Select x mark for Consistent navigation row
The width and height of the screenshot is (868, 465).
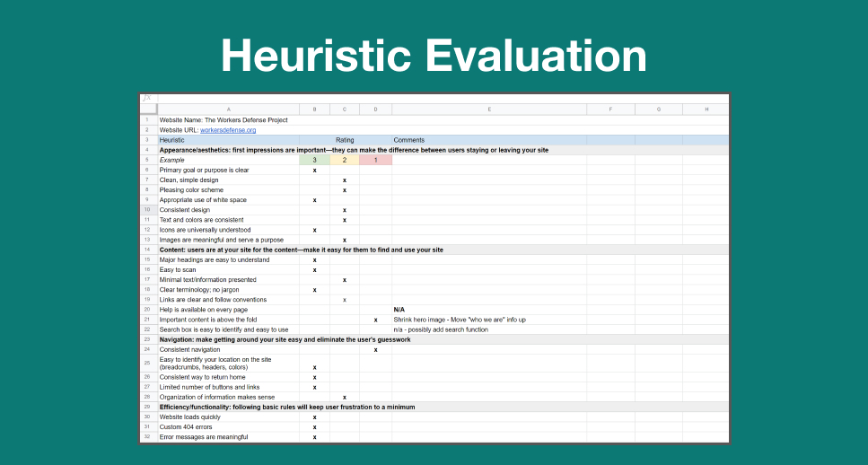(x=376, y=350)
